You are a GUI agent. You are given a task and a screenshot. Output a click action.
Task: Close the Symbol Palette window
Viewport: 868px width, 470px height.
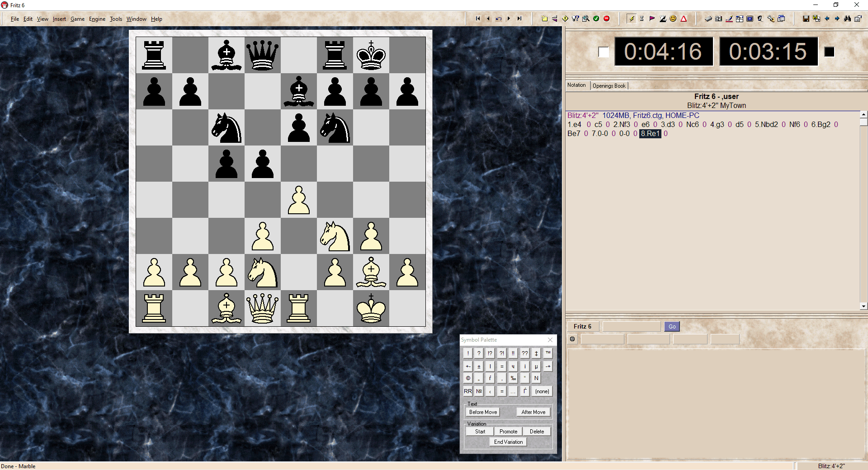[x=550, y=340]
